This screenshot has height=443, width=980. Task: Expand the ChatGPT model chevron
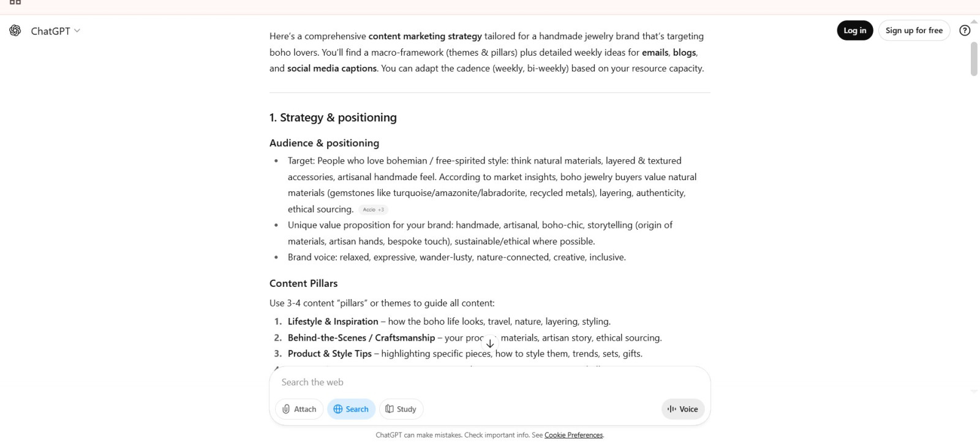click(x=77, y=31)
